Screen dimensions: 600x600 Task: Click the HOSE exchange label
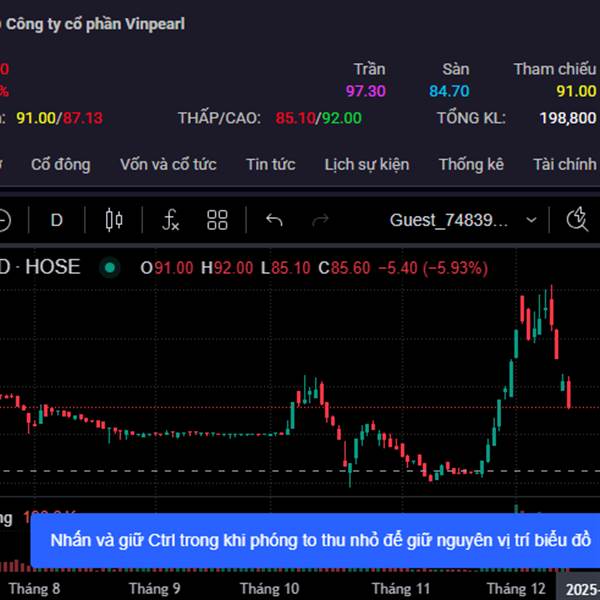pos(53,267)
